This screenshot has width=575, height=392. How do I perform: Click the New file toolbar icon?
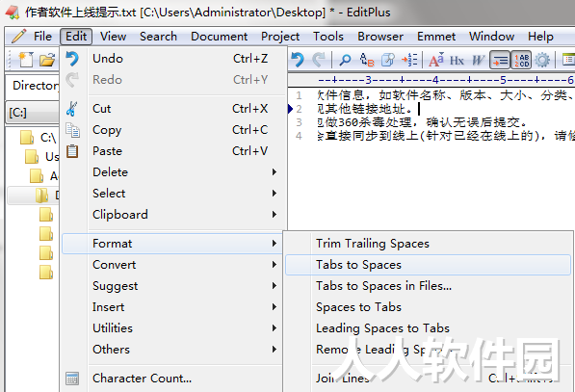[26, 60]
